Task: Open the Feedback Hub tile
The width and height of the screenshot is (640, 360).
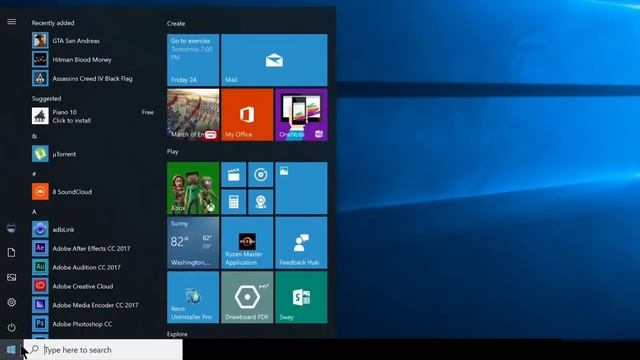Action: click(301, 243)
